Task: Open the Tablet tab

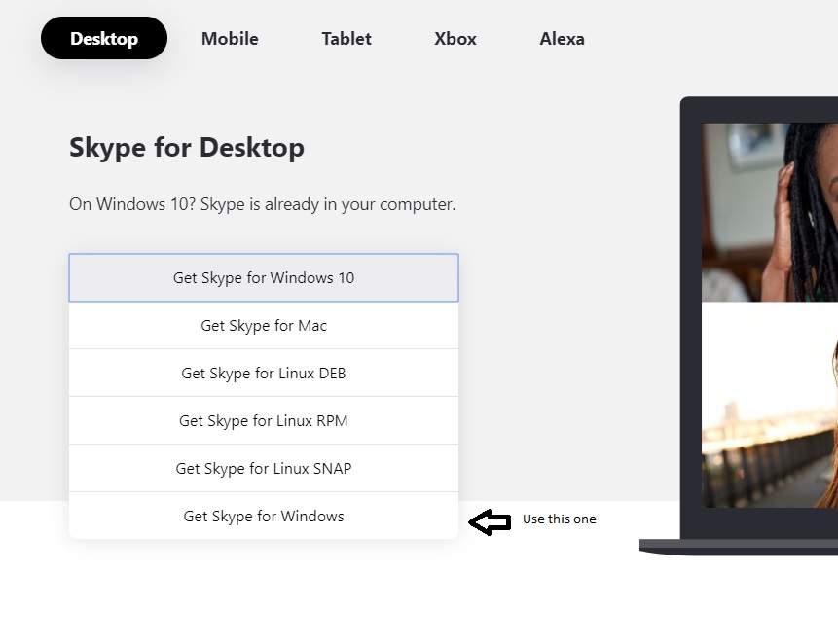Action: tap(346, 39)
